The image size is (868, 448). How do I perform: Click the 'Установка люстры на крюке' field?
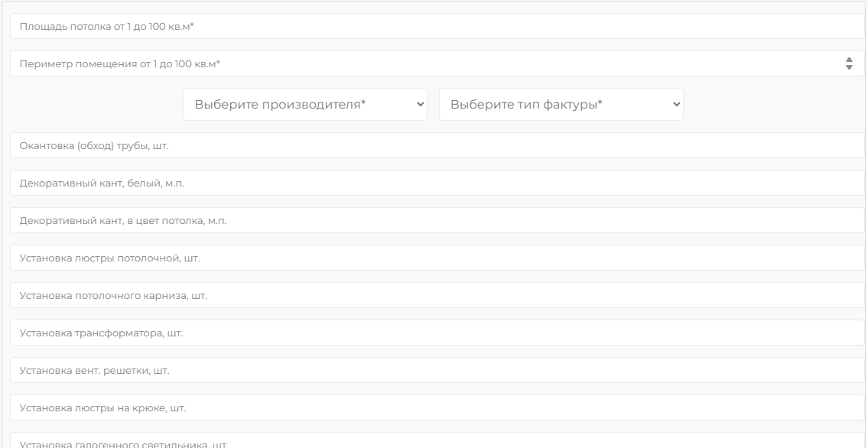click(436, 407)
